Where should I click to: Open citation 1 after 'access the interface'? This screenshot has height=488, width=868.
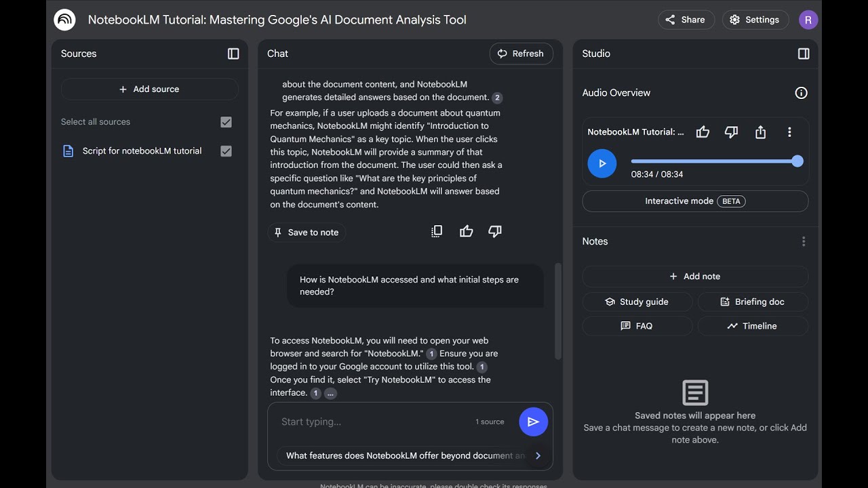coord(315,393)
